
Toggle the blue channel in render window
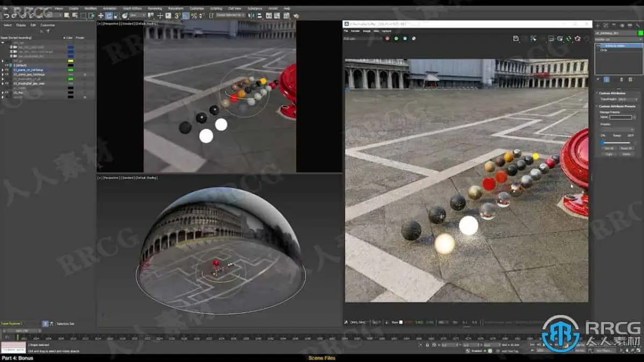point(405,39)
